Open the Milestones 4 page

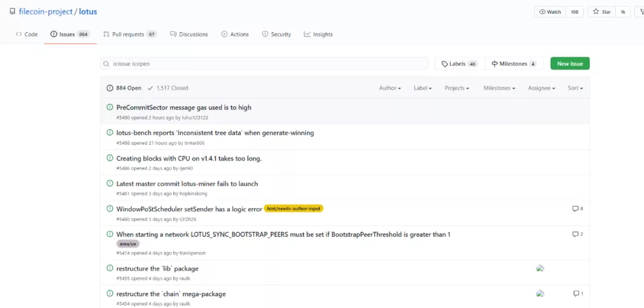tap(514, 64)
